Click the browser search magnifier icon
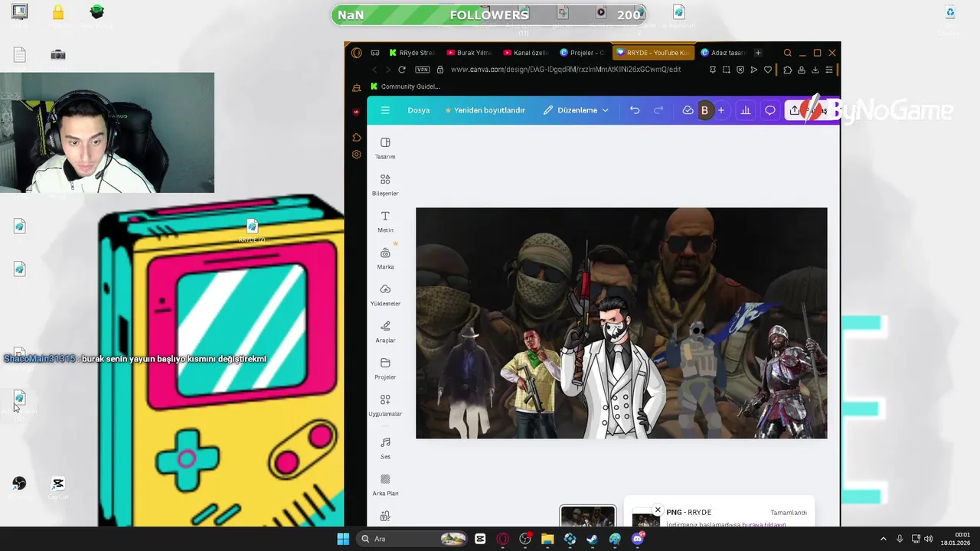Screen dimensions: 980x551 pyautogui.click(x=787, y=53)
